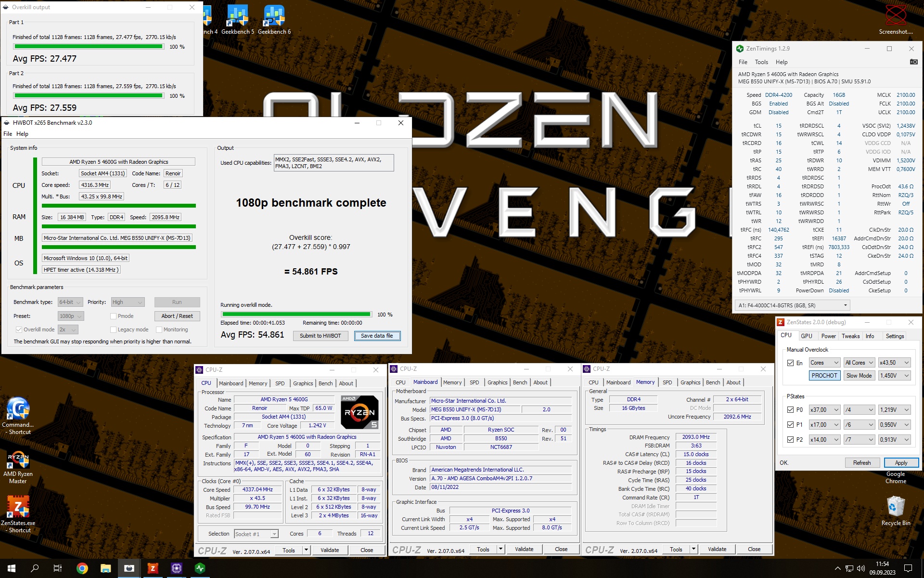Open Task View on the taskbar

(x=58, y=568)
